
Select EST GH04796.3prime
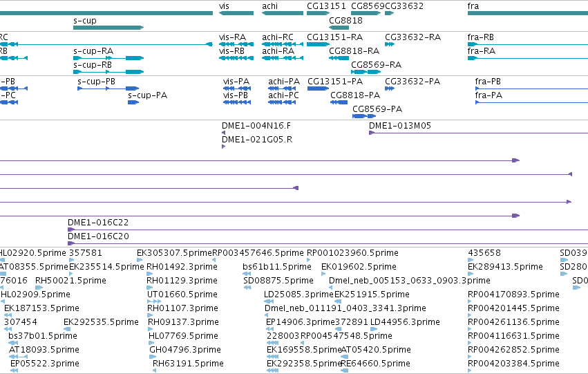coord(151,357)
